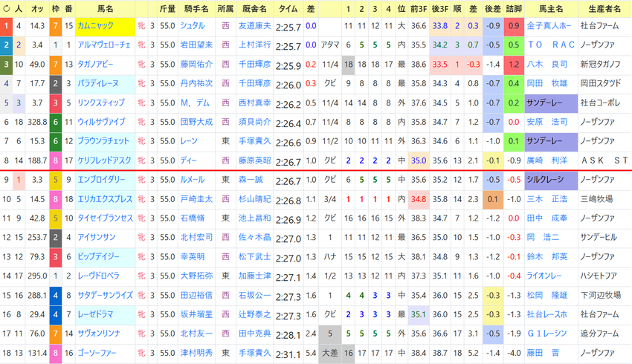Open jockey 津村明秀 profile
The width and height of the screenshot is (632, 364).
tap(196, 353)
